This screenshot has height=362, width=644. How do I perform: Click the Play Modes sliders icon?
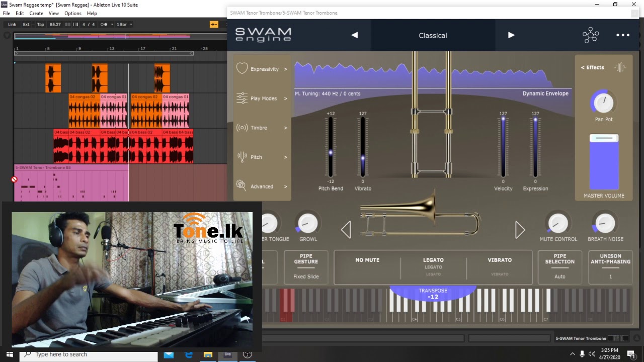point(242,98)
